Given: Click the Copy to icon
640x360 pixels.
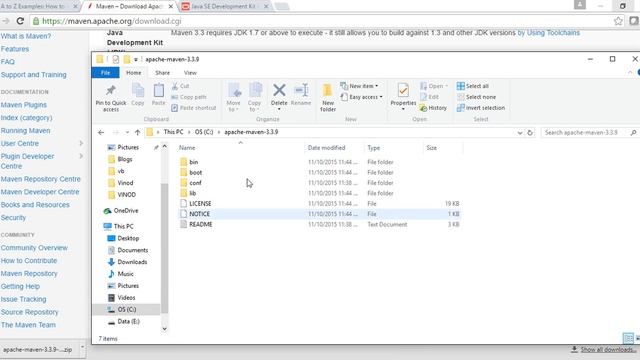Looking at the screenshot, I should pyautogui.click(x=255, y=90).
